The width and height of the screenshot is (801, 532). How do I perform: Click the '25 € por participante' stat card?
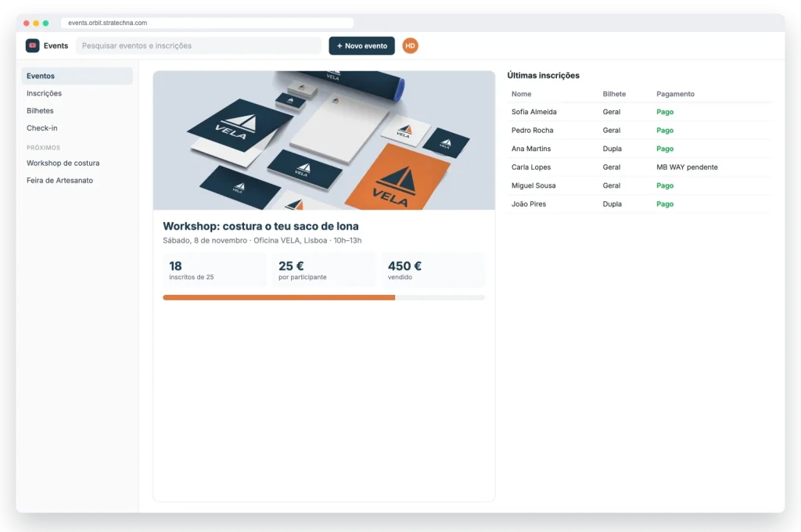click(324, 270)
